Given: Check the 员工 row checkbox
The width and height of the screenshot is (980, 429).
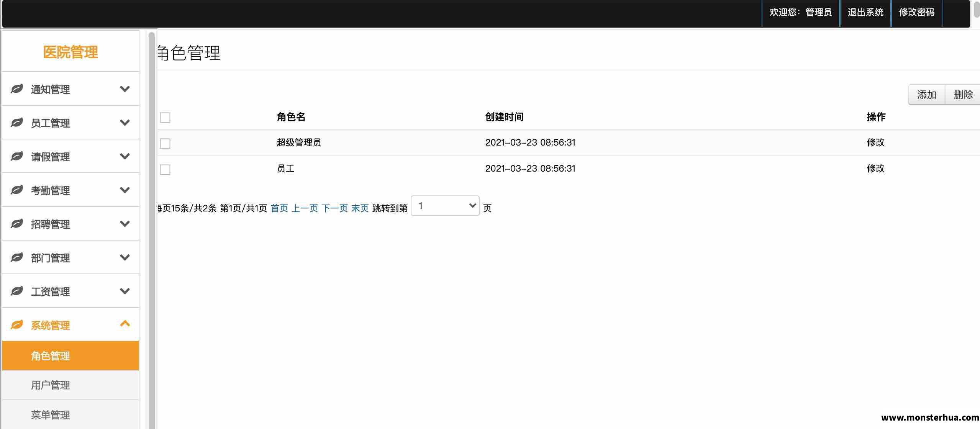Looking at the screenshot, I should 165,170.
